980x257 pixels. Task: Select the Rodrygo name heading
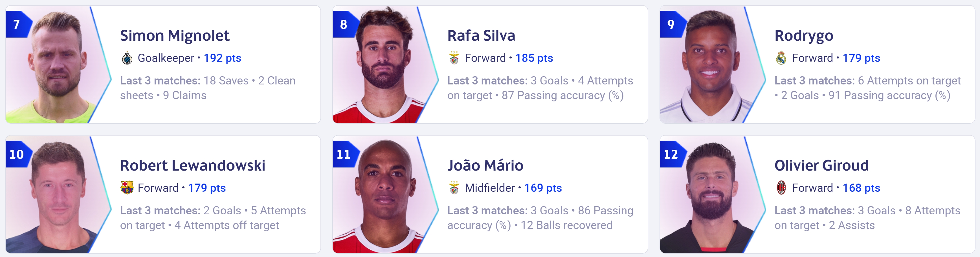click(804, 36)
